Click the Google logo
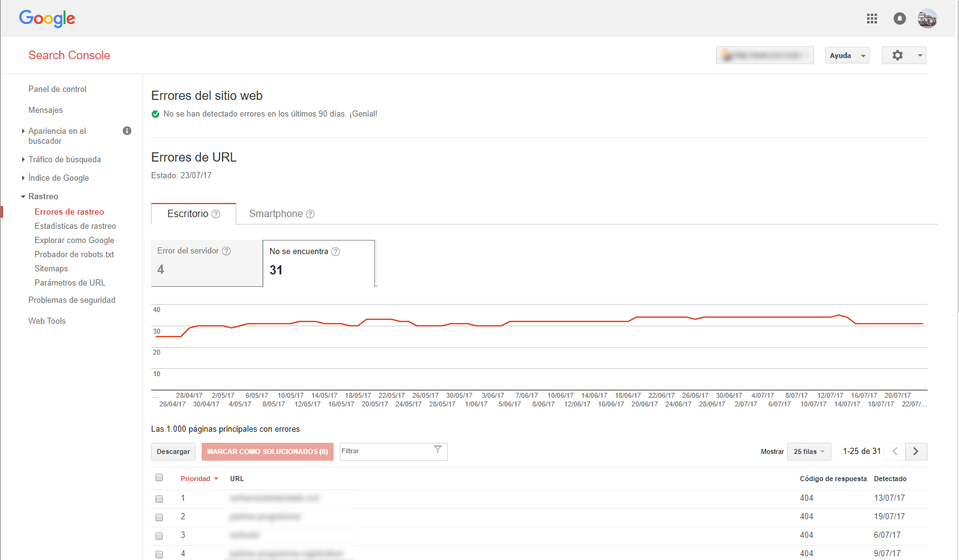 [47, 19]
